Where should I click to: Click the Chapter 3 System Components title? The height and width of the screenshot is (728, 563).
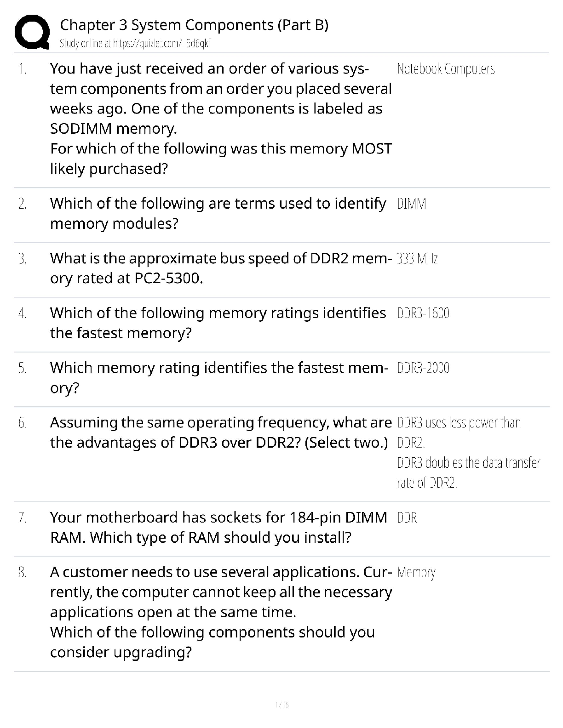click(194, 25)
